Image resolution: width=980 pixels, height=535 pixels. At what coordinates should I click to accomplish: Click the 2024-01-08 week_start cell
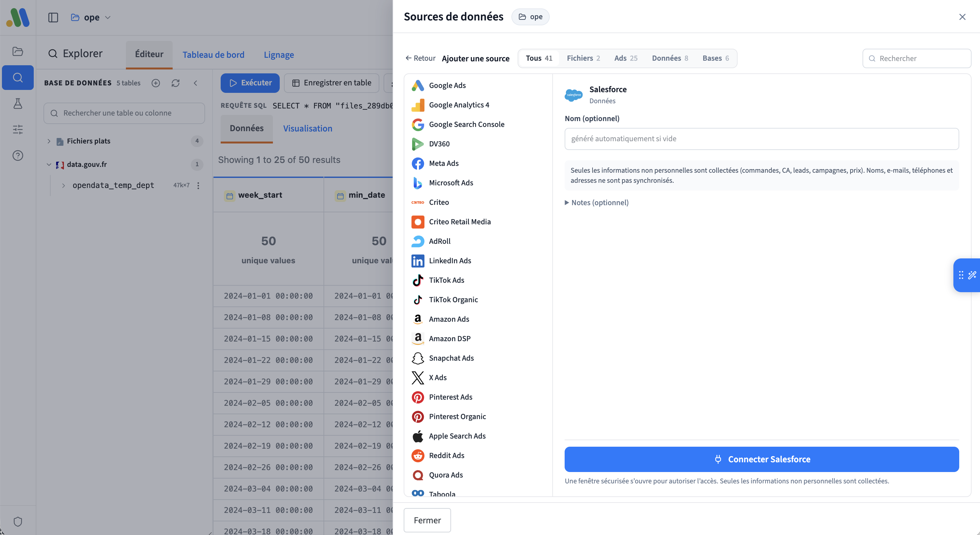[268, 317]
